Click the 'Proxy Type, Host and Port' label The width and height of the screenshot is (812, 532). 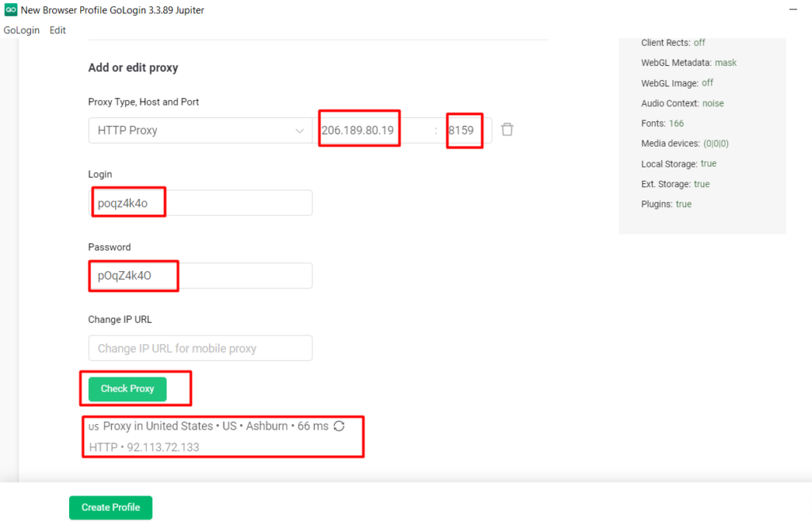144,102
